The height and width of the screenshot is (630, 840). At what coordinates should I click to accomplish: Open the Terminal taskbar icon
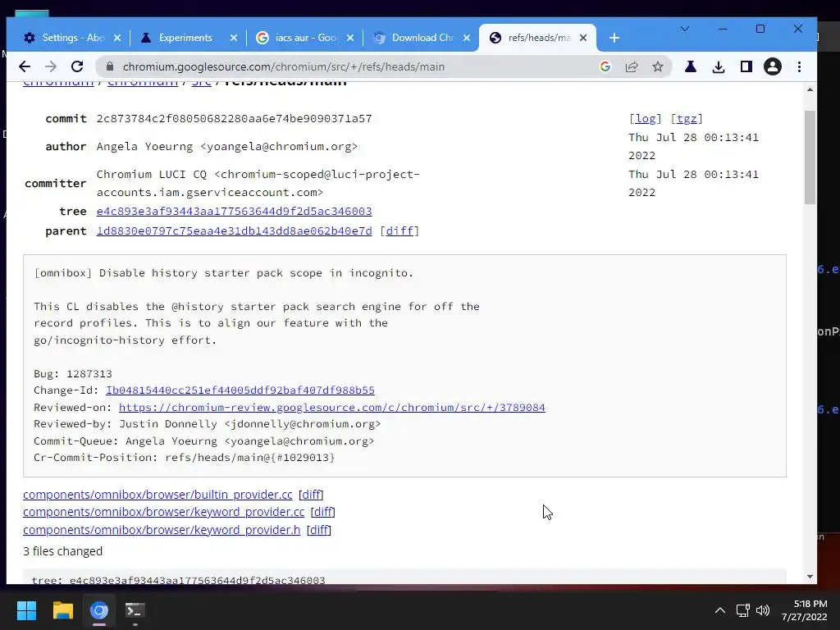pos(135,610)
